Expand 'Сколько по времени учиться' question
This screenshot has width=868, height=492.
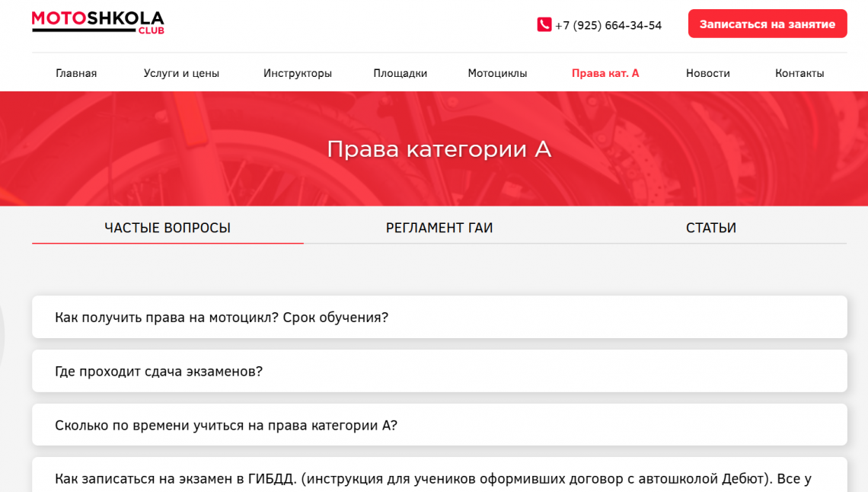tap(439, 425)
